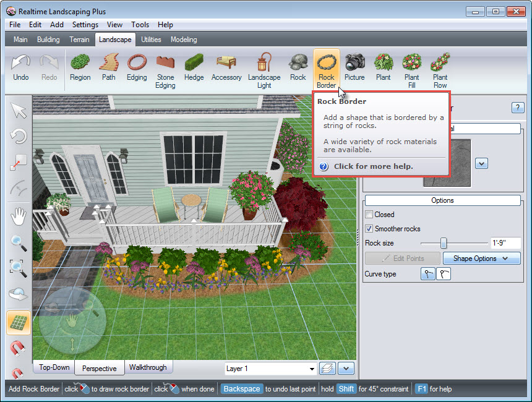Viewport: 532px width, 402px height.
Task: Click the rock material texture swatch
Action: [x=447, y=163]
